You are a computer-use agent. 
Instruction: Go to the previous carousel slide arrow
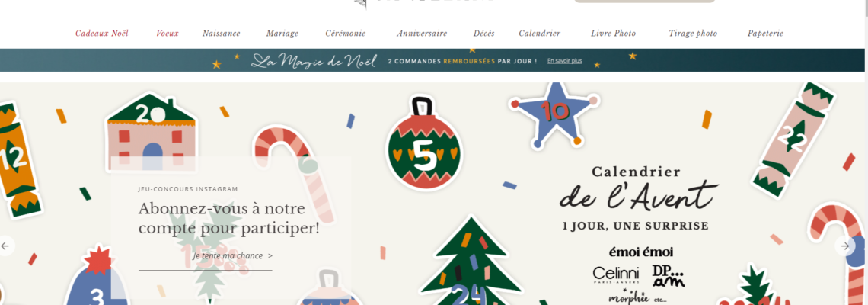pos(5,246)
